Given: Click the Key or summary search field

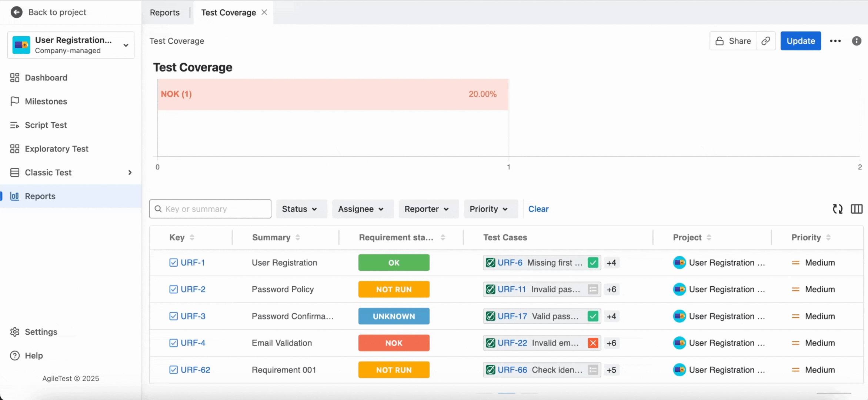Looking at the screenshot, I should point(210,209).
